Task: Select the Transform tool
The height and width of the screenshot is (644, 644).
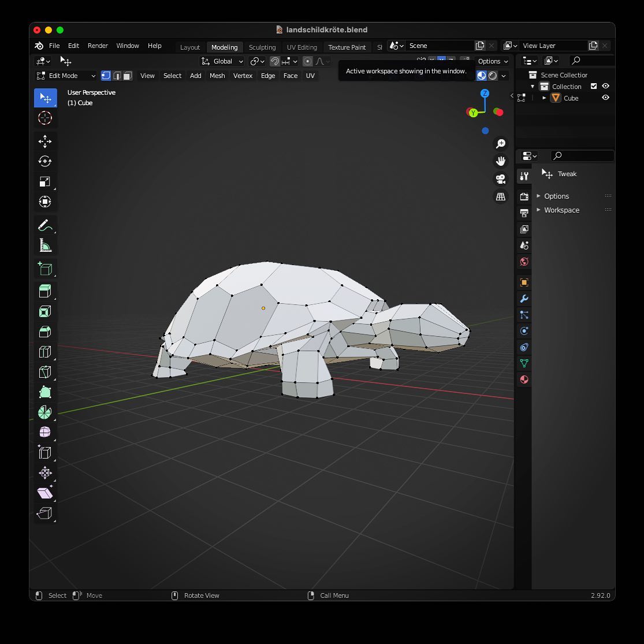Action: (45, 202)
